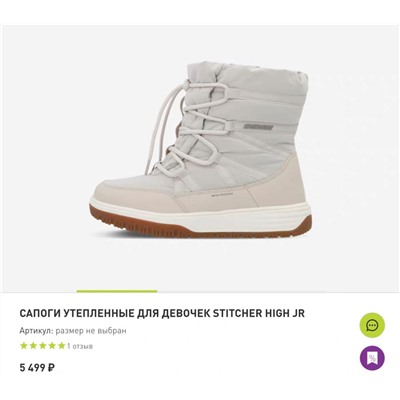The width and height of the screenshot is (400, 400).
Task: Select the first green rating star
Action: (x=24, y=346)
